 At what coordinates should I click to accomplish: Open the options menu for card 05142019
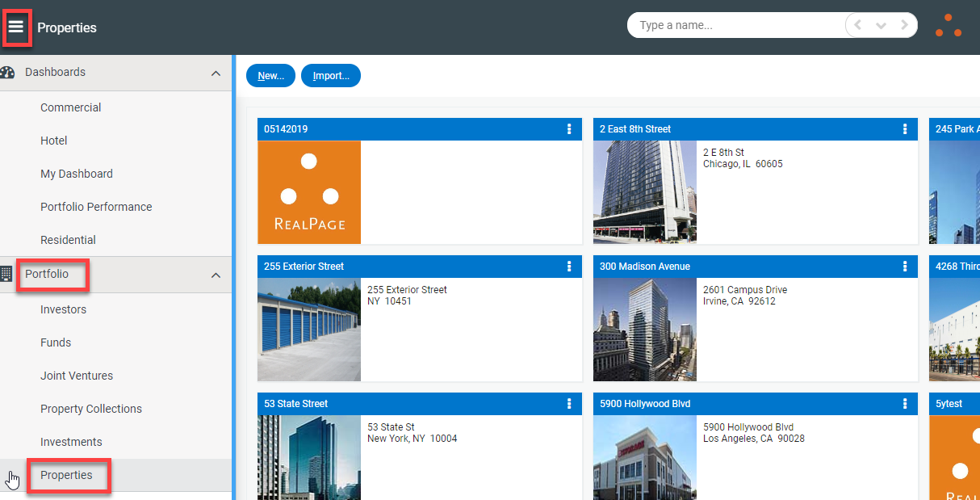click(x=569, y=129)
